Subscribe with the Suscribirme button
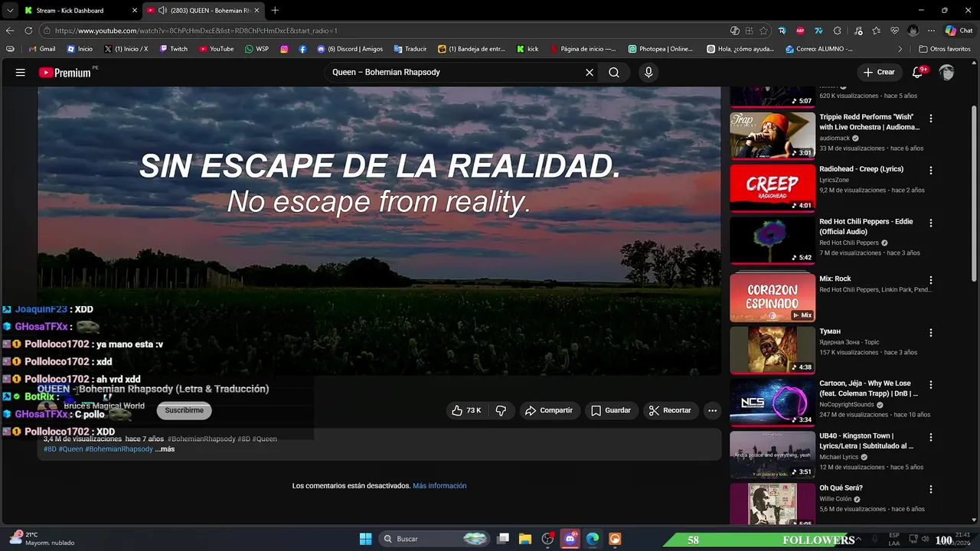Image resolution: width=980 pixels, height=551 pixels. click(185, 410)
